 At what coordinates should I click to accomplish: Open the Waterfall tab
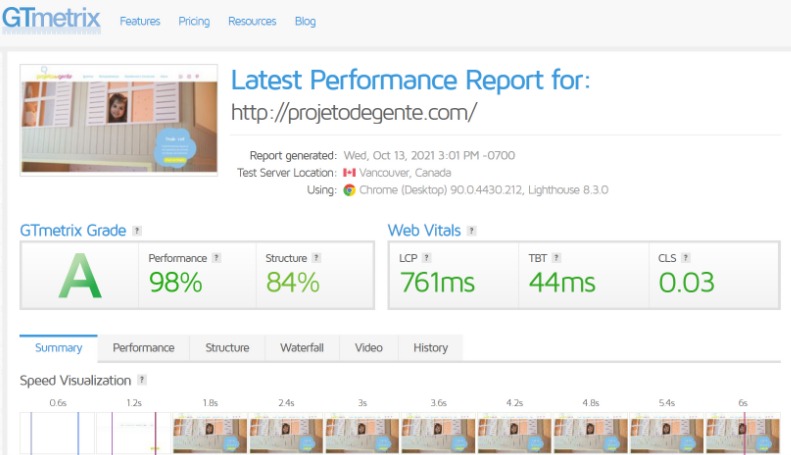coord(302,348)
